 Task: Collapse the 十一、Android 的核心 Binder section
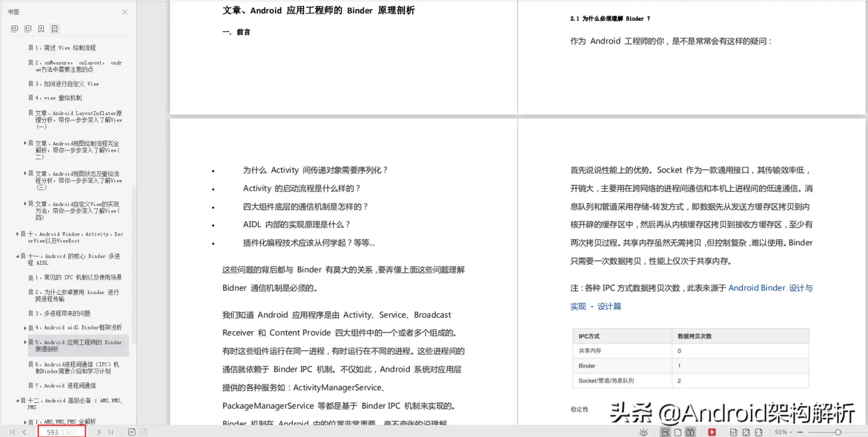(x=17, y=256)
